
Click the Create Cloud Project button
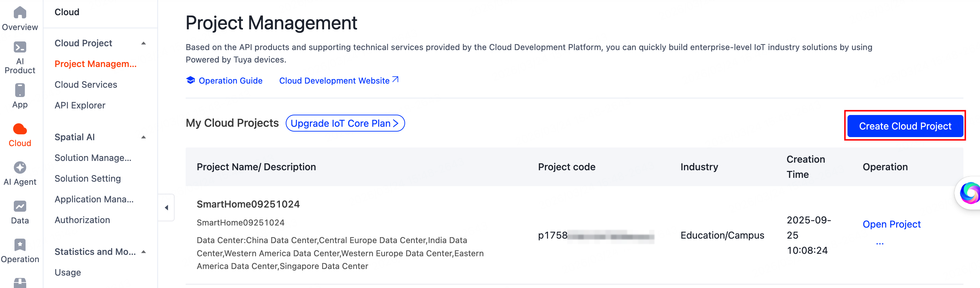(905, 126)
